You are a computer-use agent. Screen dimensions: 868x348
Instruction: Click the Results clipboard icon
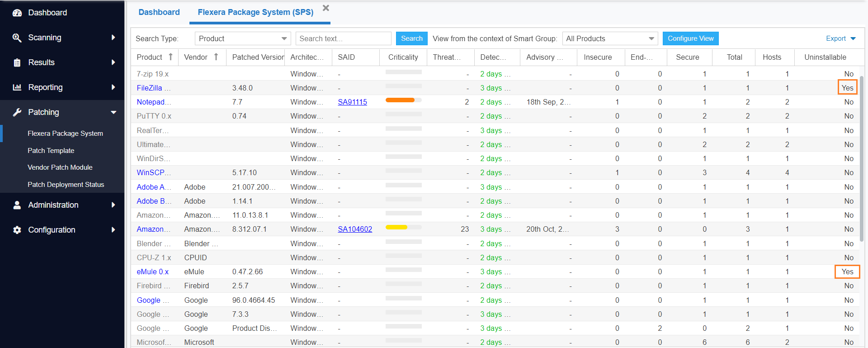click(x=17, y=62)
